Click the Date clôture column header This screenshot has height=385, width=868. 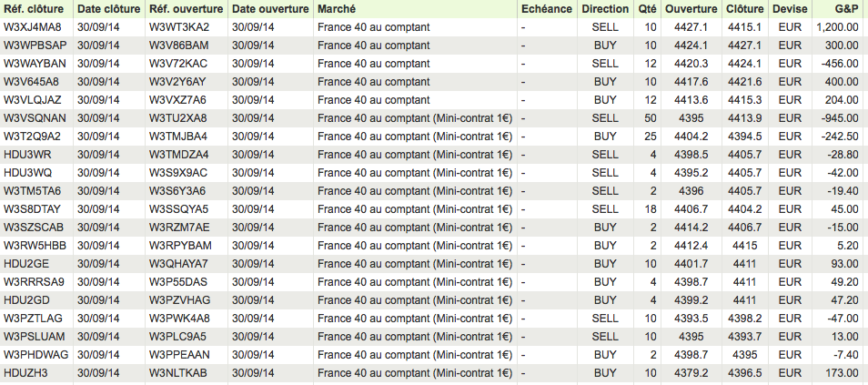tap(109, 8)
